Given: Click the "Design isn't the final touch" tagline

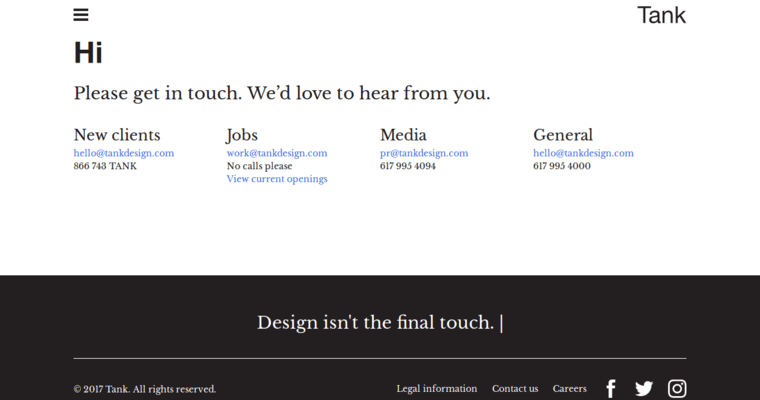Looking at the screenshot, I should click(375, 323).
